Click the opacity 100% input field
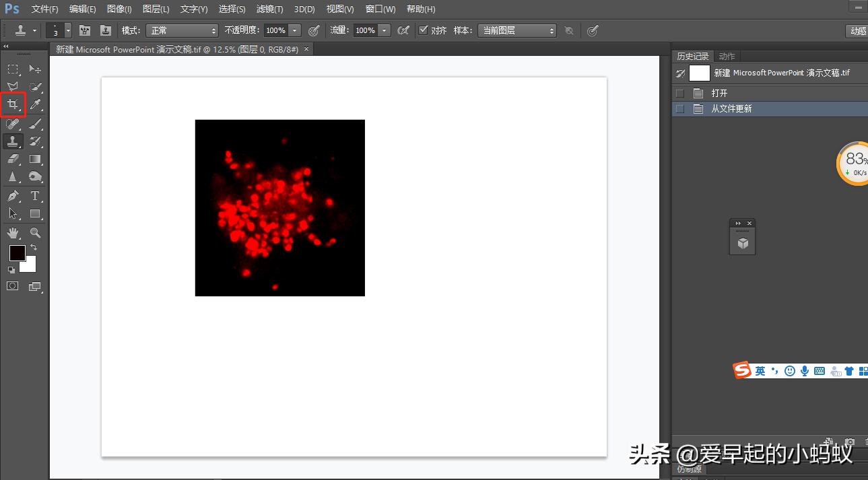868x480 pixels. (x=275, y=30)
